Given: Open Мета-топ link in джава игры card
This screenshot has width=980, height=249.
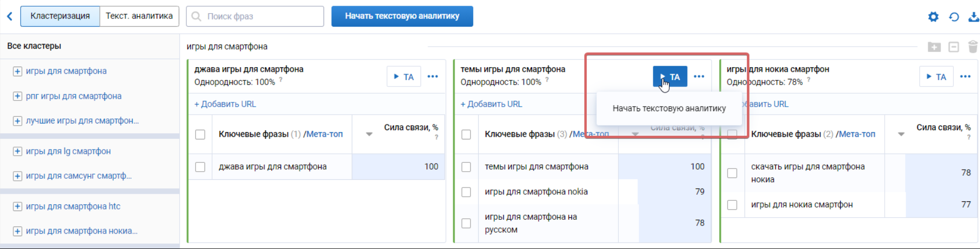Looking at the screenshot, I should [x=325, y=134].
